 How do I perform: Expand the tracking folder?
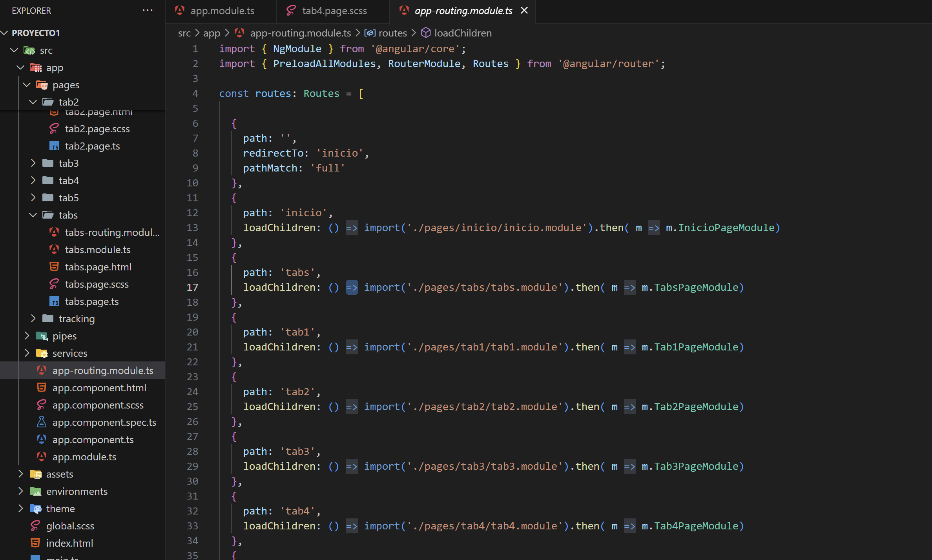point(33,319)
